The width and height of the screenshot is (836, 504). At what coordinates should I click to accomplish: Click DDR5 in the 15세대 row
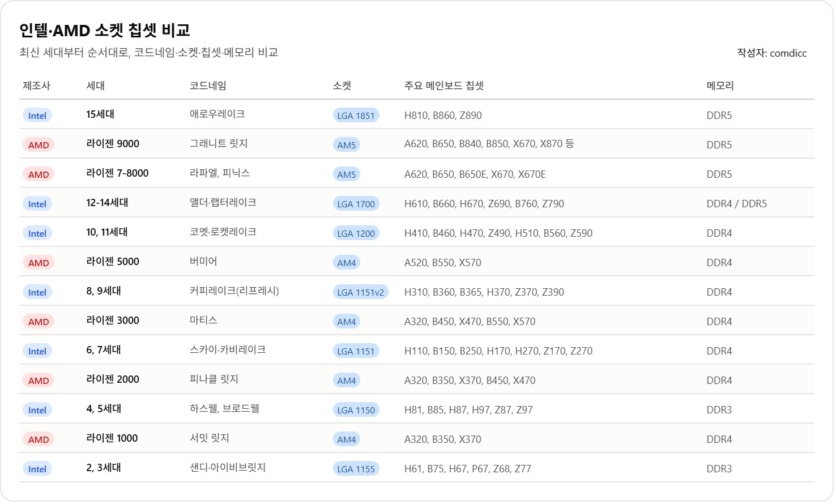click(719, 116)
